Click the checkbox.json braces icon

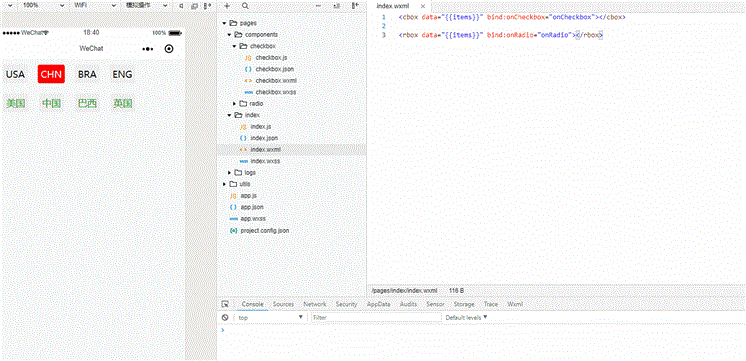pyautogui.click(x=248, y=69)
